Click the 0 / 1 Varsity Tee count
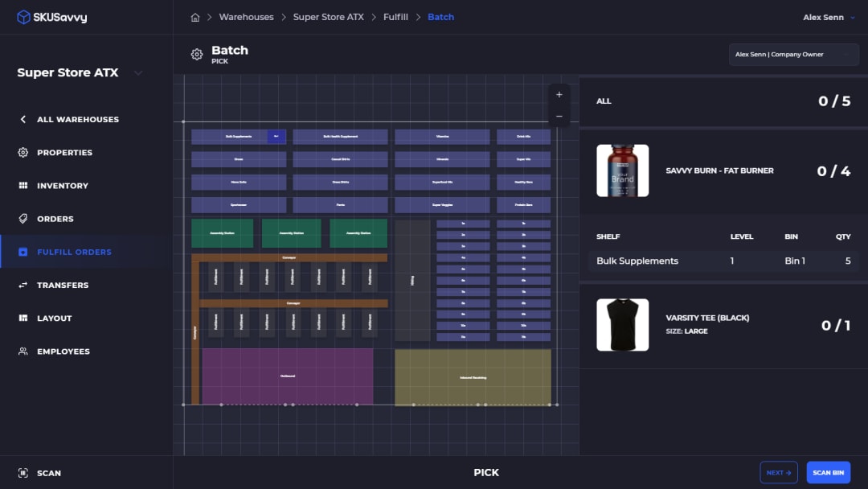868x489 pixels. click(836, 325)
